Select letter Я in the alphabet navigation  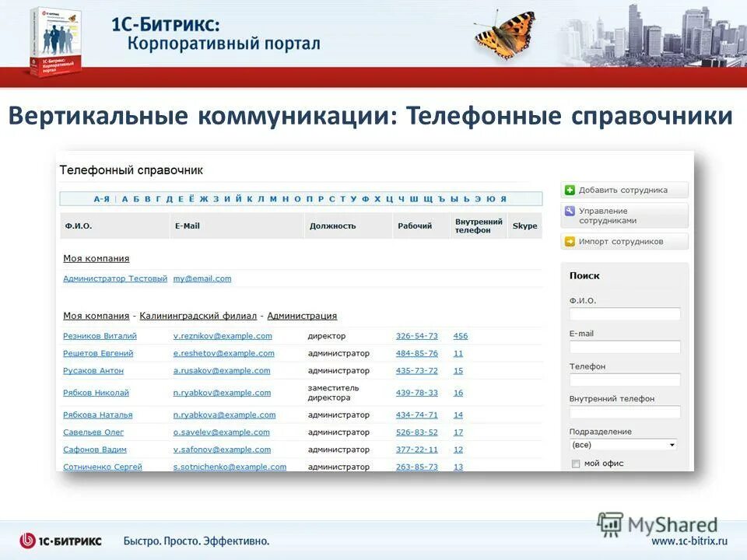(502, 198)
